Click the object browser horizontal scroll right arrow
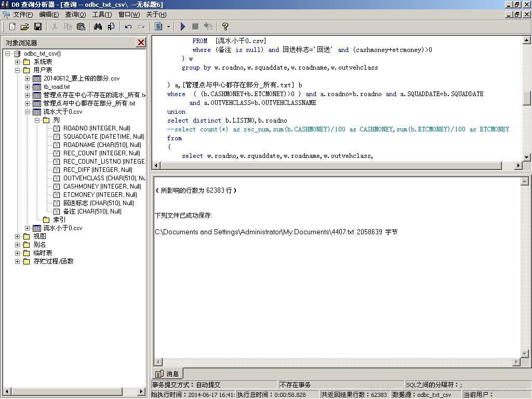 (x=141, y=391)
